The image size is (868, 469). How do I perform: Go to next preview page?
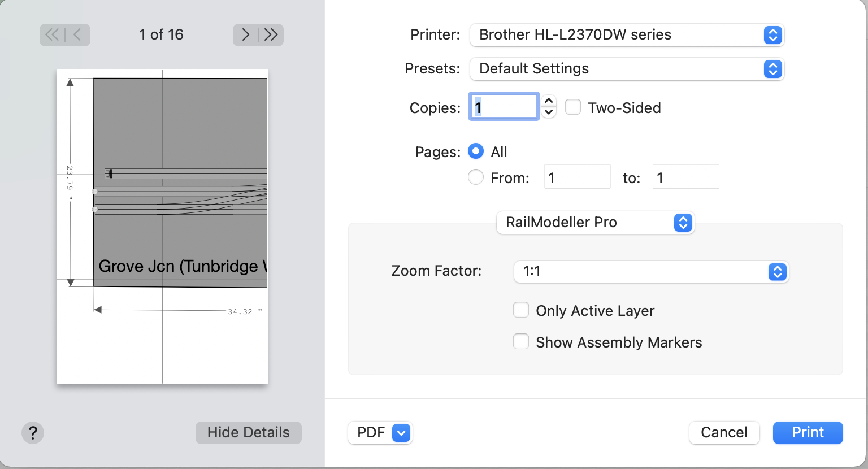(245, 35)
